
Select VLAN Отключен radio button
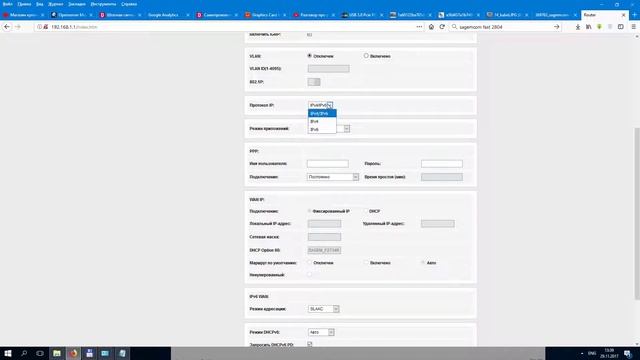coord(309,56)
